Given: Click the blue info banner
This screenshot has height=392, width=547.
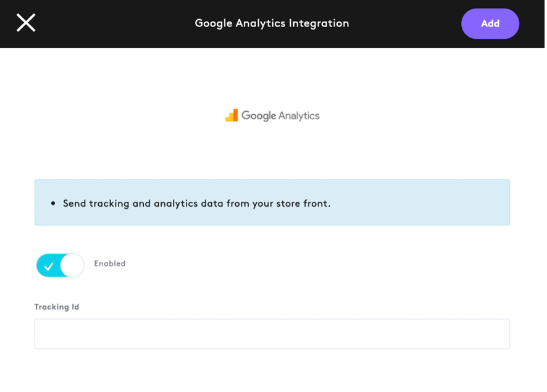Looking at the screenshot, I should point(272,202).
